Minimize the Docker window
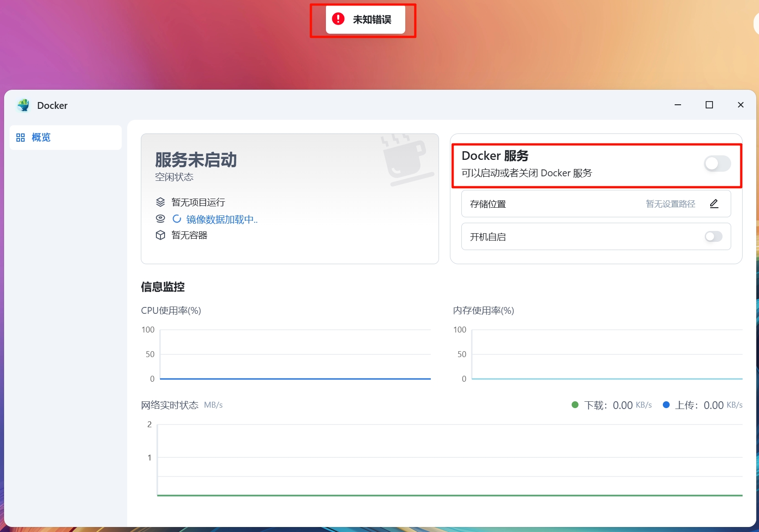This screenshot has height=532, width=759. (678, 105)
